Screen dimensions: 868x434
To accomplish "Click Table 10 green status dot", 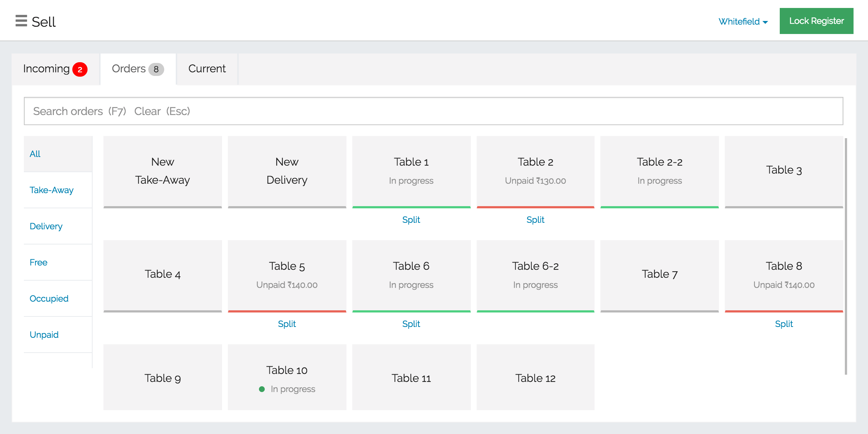I will [x=262, y=389].
